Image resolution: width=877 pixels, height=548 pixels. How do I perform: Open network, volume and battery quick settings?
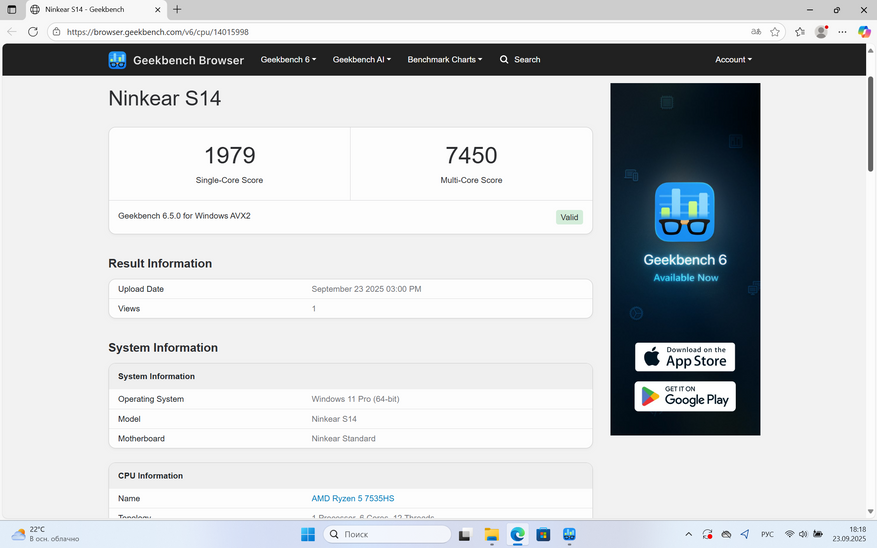point(803,535)
